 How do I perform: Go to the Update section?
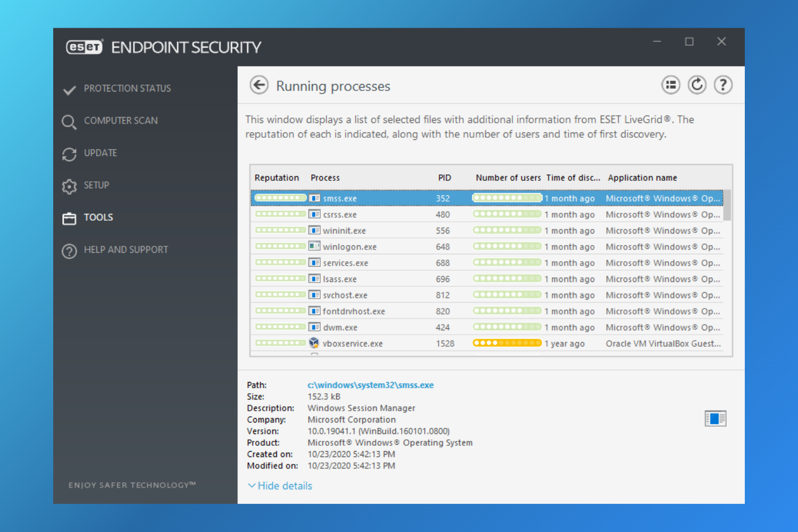pos(100,153)
